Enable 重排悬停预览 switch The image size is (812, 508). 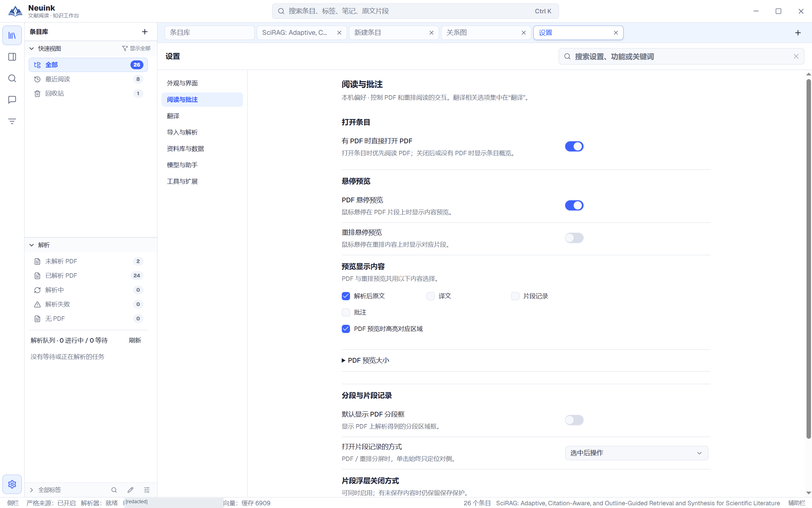(574, 238)
